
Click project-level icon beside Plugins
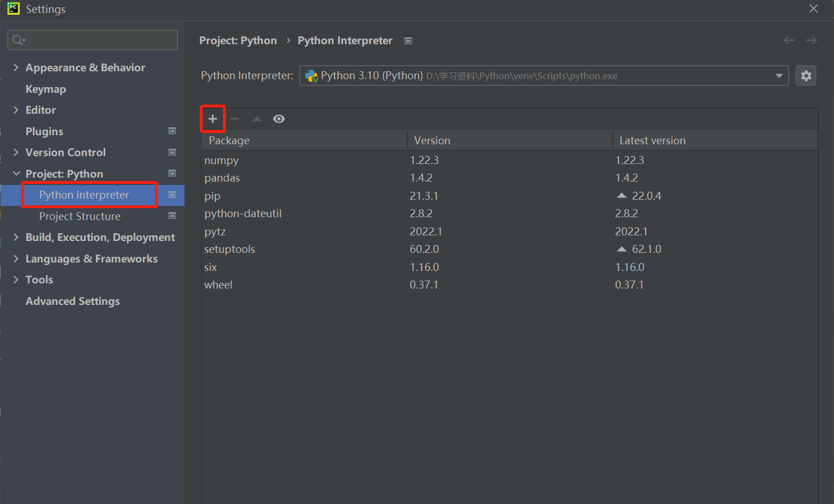click(x=173, y=131)
